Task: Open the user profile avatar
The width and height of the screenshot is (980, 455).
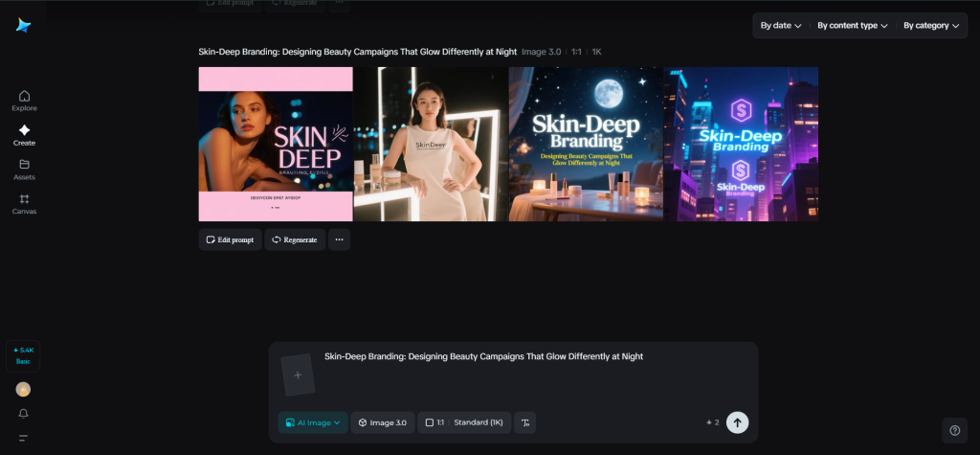Action: pyautogui.click(x=23, y=389)
